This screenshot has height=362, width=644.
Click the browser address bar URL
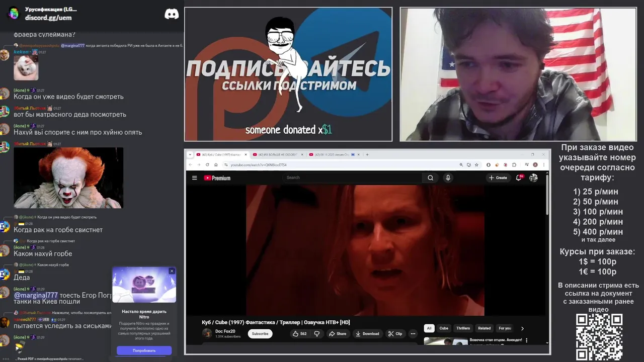[259, 165]
